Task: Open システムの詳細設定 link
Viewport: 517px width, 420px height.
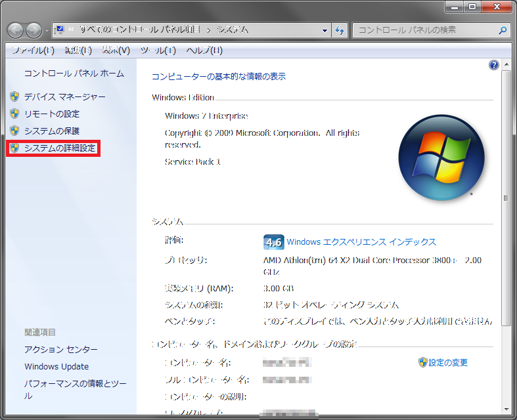Action: 60,148
